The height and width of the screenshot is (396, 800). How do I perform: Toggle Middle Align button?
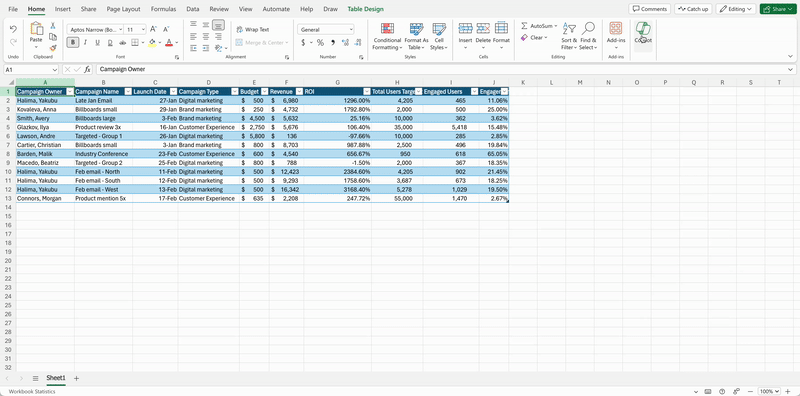206,24
